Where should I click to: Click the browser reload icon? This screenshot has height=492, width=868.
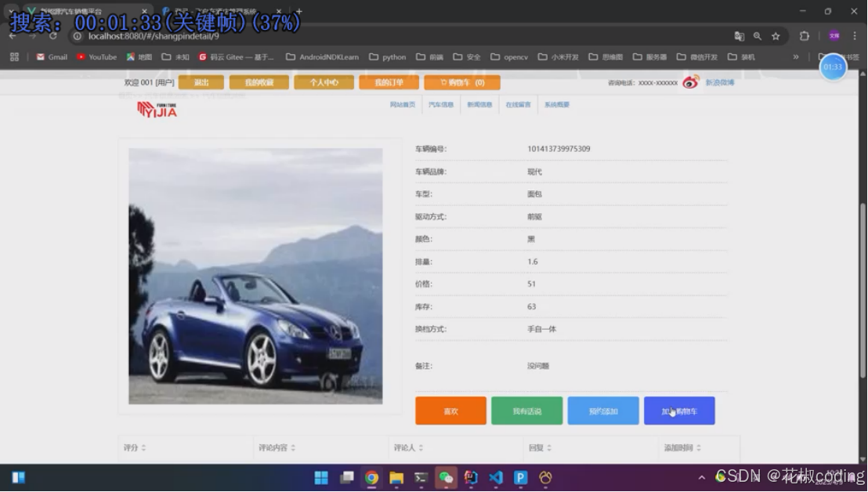[x=53, y=36]
